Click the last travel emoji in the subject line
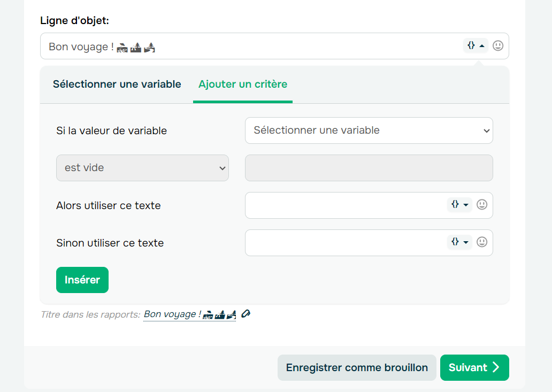 [x=149, y=47]
